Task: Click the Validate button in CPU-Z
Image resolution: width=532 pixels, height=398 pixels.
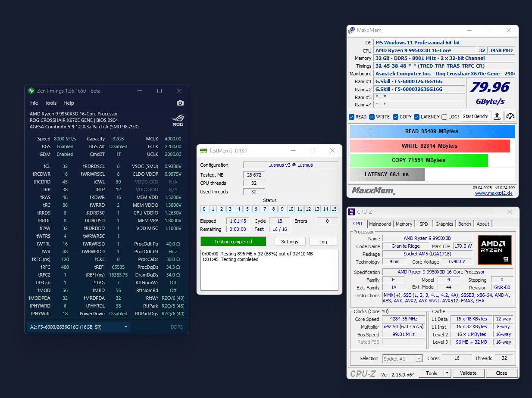Action: 468,373
